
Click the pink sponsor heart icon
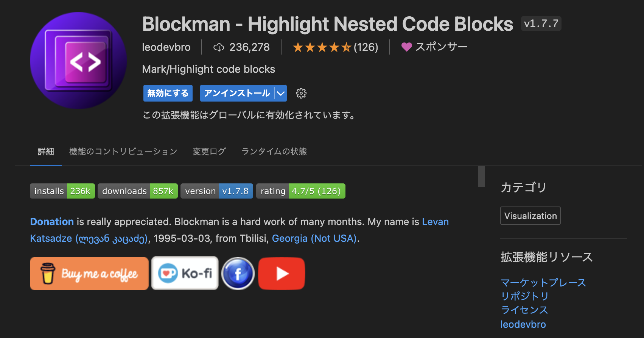(x=406, y=47)
